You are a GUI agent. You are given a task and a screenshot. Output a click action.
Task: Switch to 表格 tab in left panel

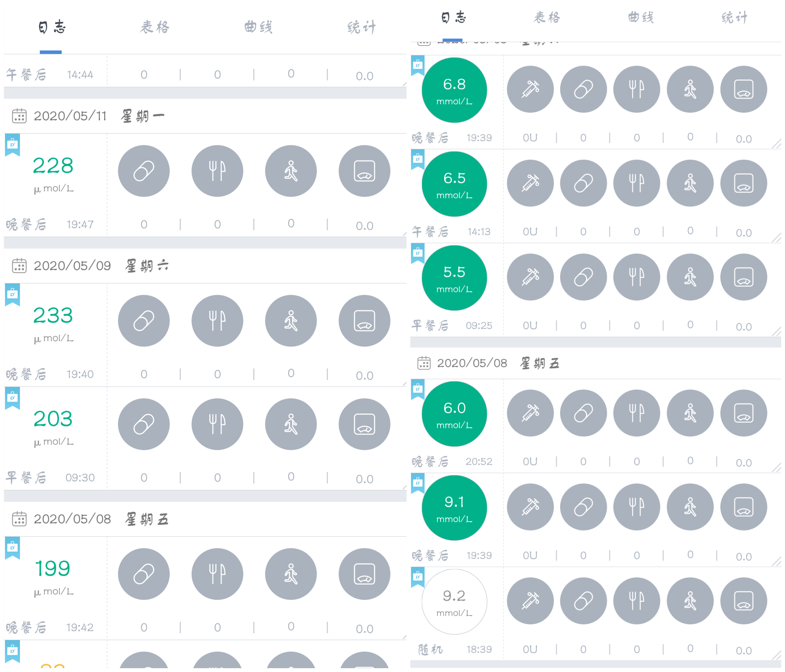pos(155,27)
